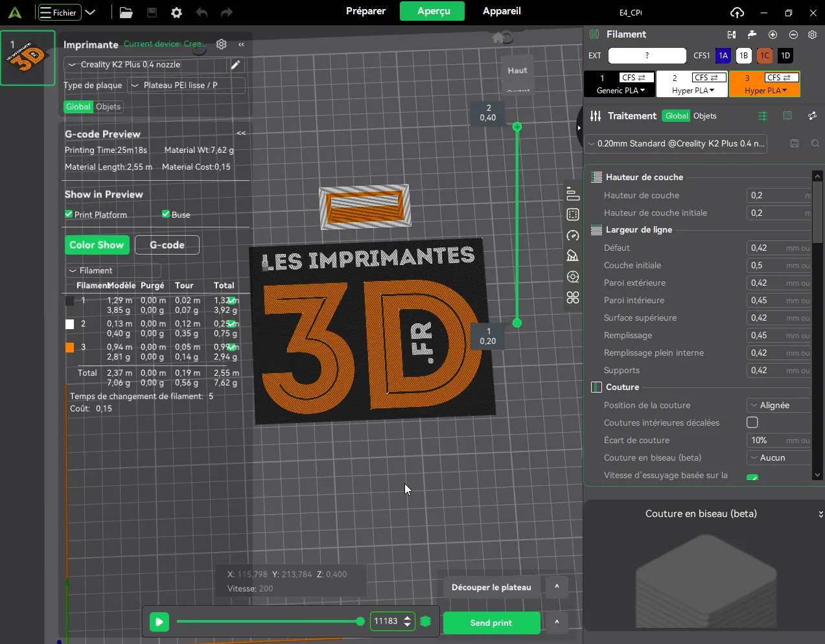Click Découper le plateau button
Image resolution: width=825 pixels, height=644 pixels.
(491, 588)
